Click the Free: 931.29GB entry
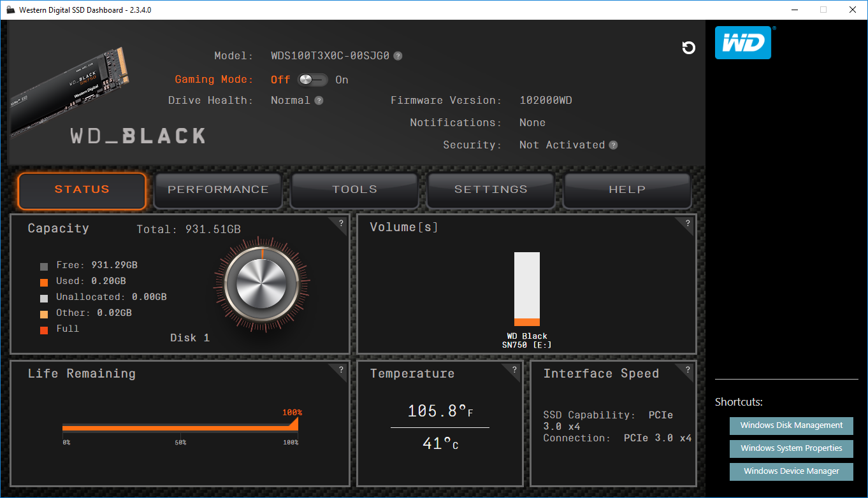The width and height of the screenshot is (868, 498). 97,266
